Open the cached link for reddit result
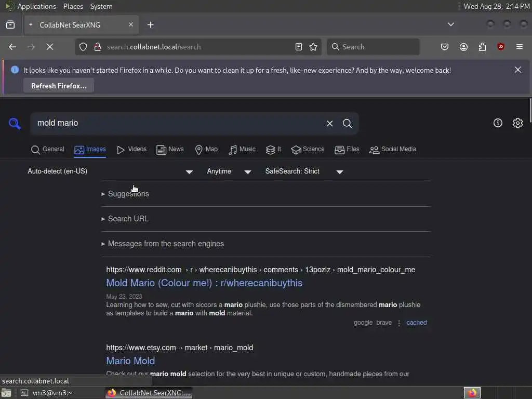This screenshot has height=399, width=532. coord(416,323)
